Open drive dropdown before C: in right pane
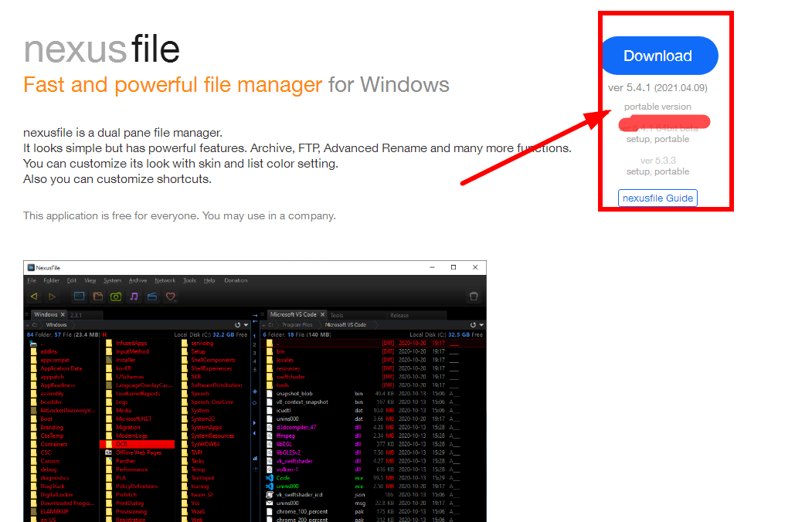812x522 pixels. (263, 325)
